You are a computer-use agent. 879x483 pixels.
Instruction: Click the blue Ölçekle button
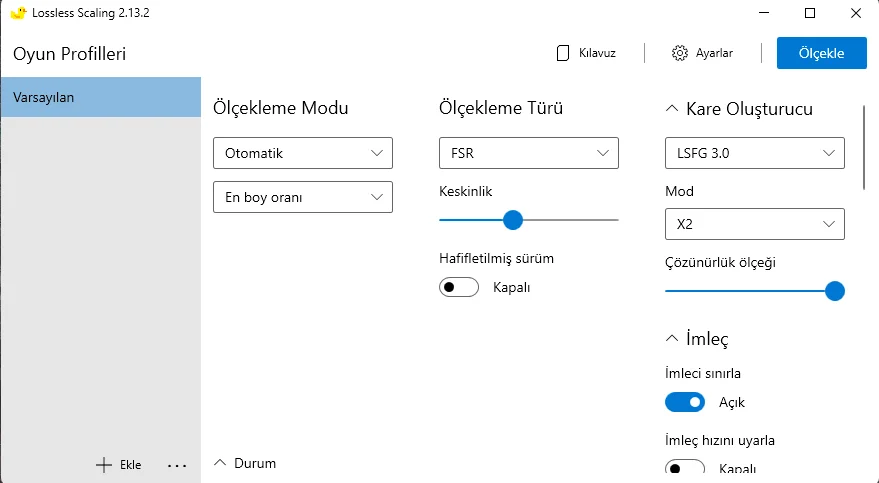821,53
